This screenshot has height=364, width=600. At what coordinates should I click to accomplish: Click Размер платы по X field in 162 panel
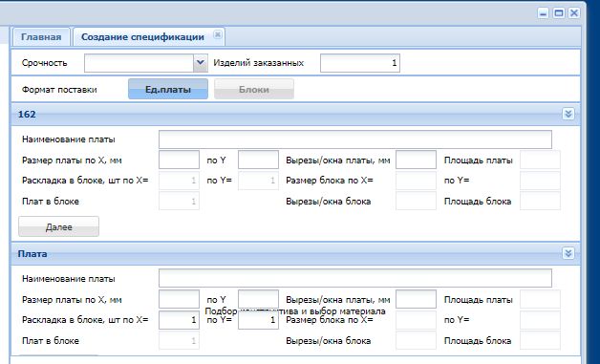[179, 160]
